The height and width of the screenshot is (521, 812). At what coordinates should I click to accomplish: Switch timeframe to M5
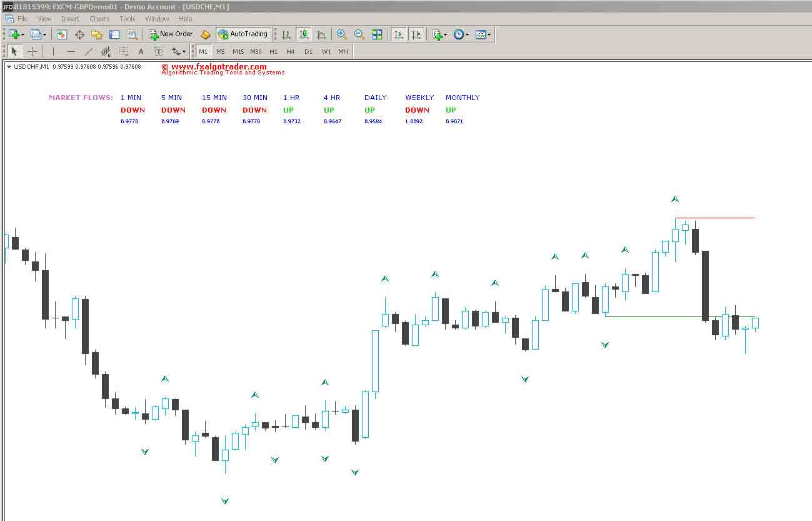pyautogui.click(x=220, y=51)
